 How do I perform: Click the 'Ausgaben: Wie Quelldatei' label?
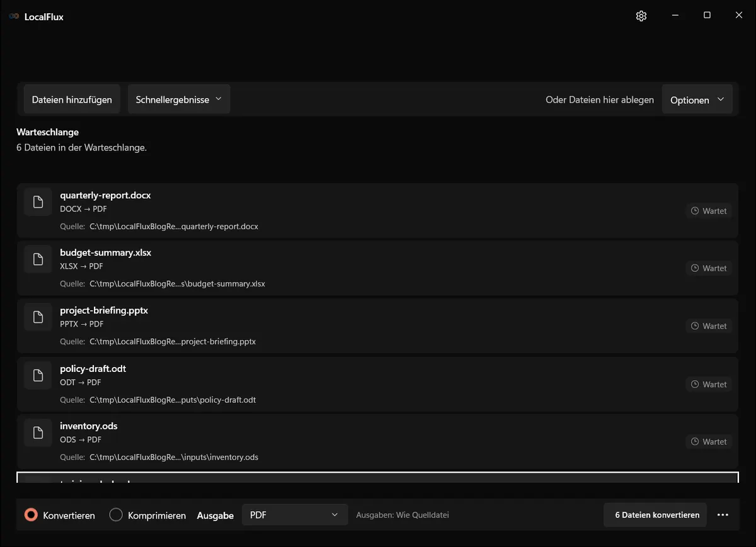pos(403,515)
